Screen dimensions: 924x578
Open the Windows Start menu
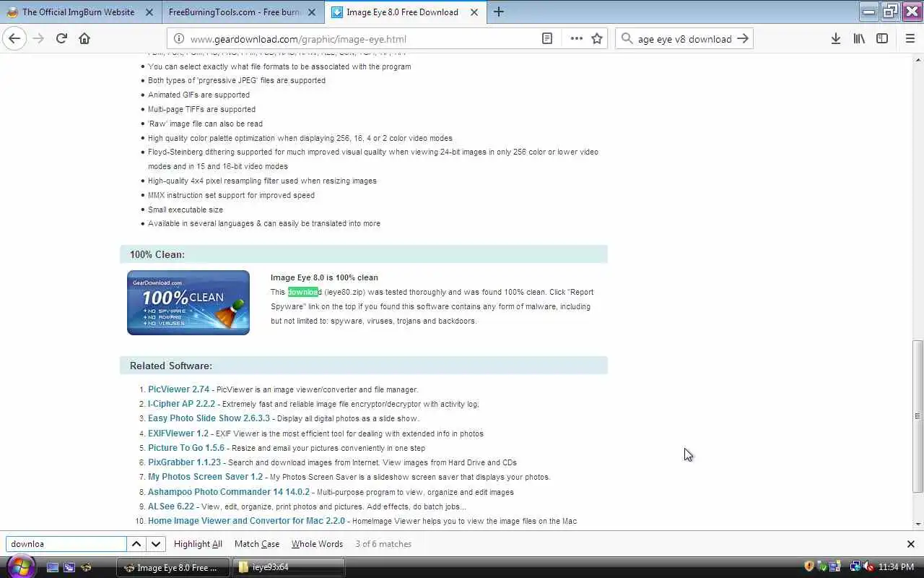click(19, 566)
